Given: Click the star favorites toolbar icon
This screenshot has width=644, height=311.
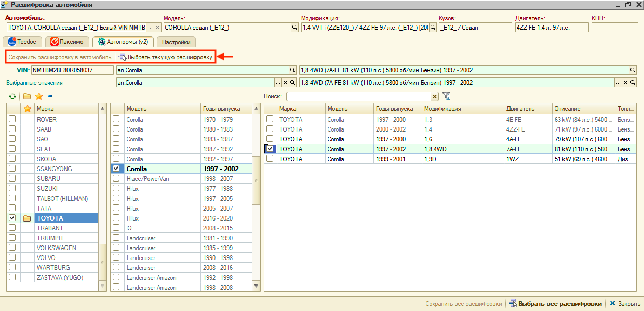Looking at the screenshot, I should tap(39, 96).
